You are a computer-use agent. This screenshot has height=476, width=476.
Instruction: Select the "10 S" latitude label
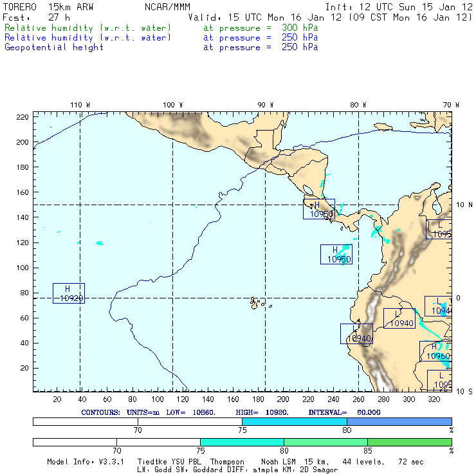(x=464, y=392)
